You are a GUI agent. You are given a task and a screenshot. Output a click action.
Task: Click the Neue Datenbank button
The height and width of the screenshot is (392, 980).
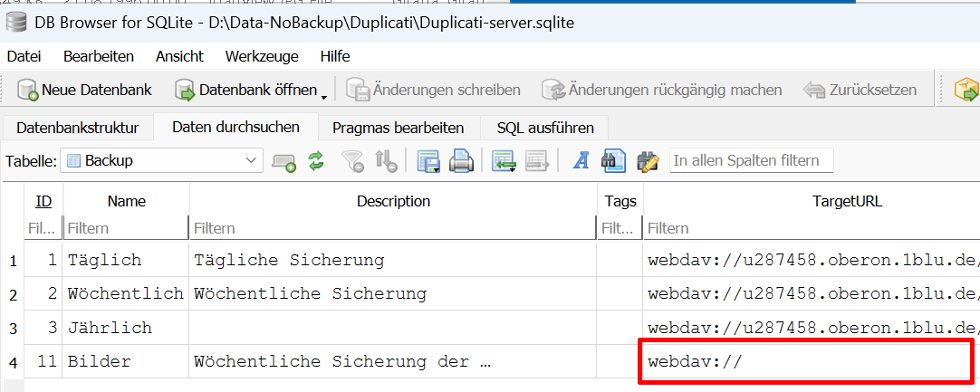click(84, 90)
